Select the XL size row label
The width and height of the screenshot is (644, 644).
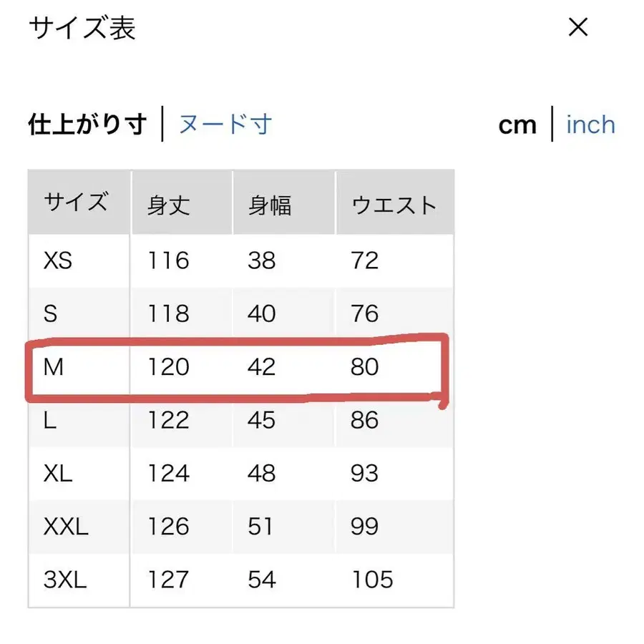click(58, 473)
